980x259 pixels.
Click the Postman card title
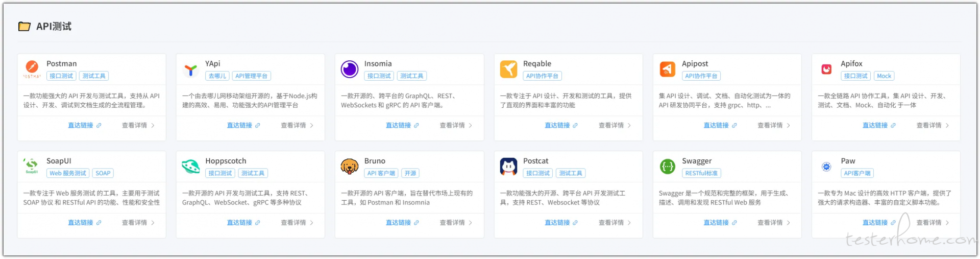pos(62,64)
